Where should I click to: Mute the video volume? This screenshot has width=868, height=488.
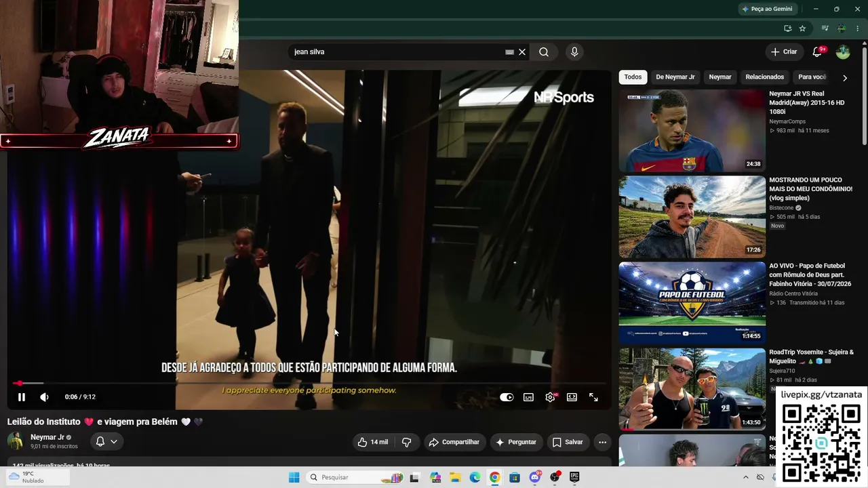coord(44,397)
